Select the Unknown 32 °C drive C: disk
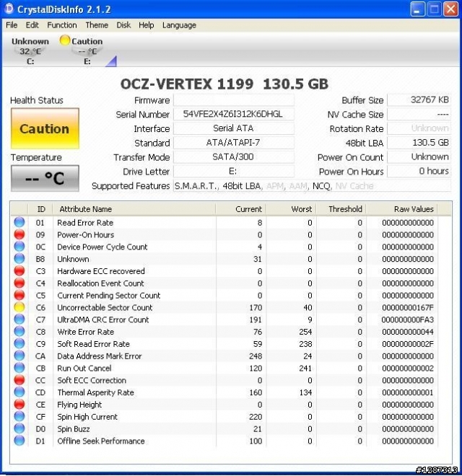462x476 pixels. 30,51
